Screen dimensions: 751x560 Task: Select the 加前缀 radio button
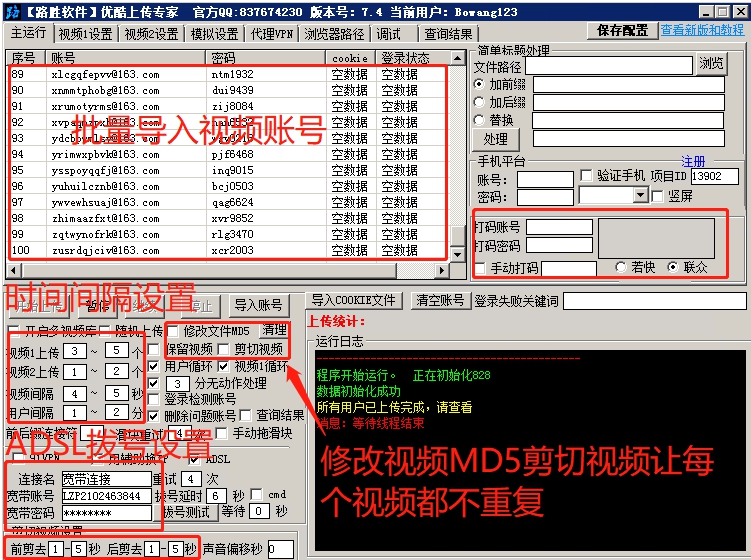479,84
